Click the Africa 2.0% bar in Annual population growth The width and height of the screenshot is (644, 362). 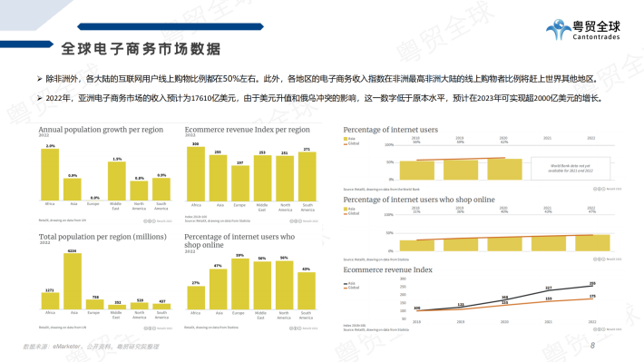point(50,174)
